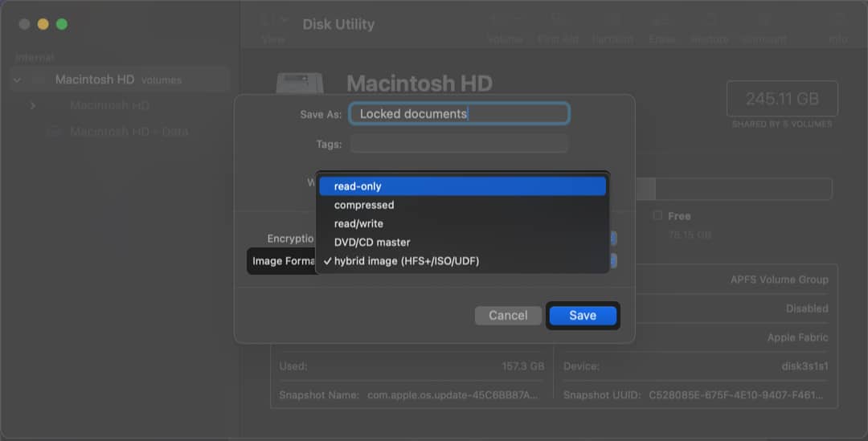Click the yellow minimize window button
The width and height of the screenshot is (868, 441).
43,24
